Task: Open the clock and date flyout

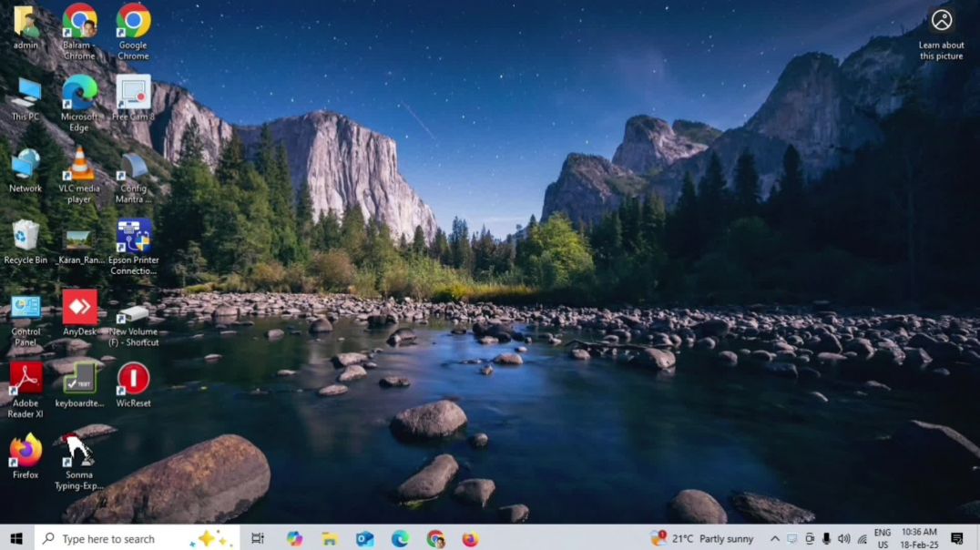Action: tap(919, 538)
